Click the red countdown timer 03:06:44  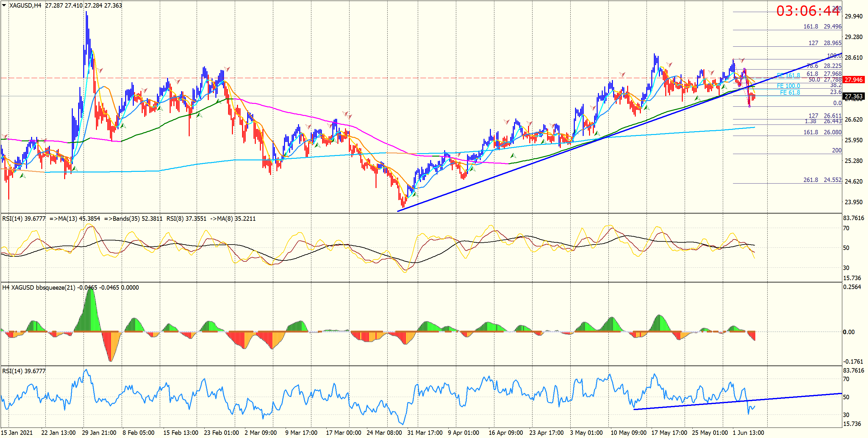pyautogui.click(x=808, y=11)
